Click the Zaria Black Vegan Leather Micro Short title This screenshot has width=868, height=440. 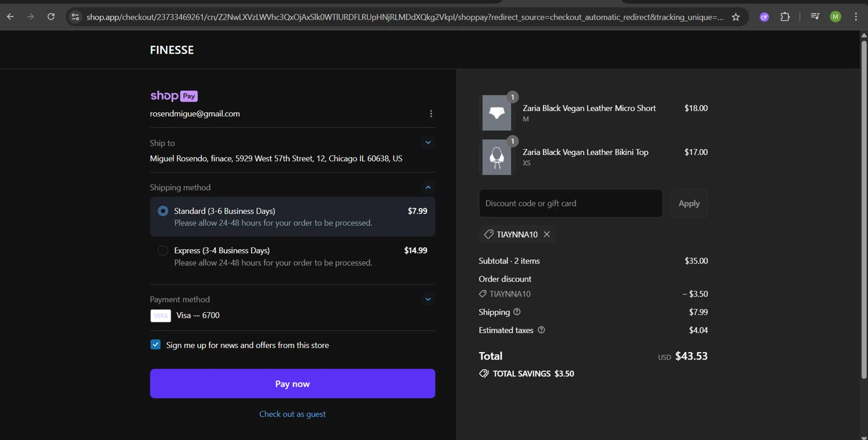tap(589, 108)
